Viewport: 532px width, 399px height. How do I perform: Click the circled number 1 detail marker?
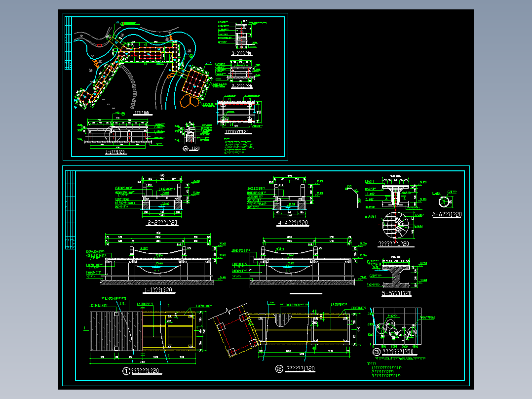tap(126, 371)
